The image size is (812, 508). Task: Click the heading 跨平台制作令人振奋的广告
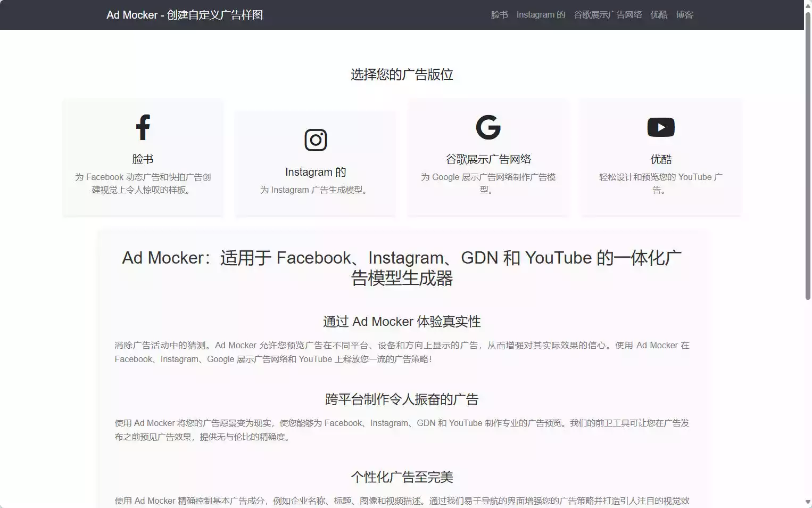(402, 399)
